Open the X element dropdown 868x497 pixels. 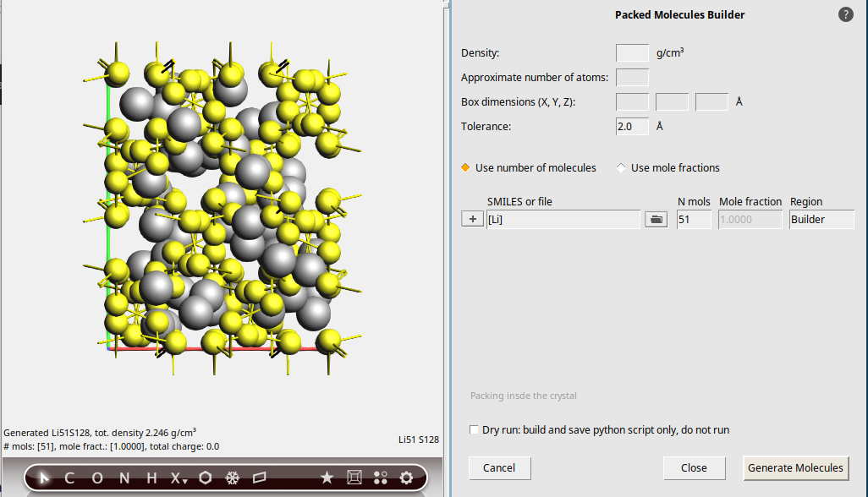pos(179,478)
